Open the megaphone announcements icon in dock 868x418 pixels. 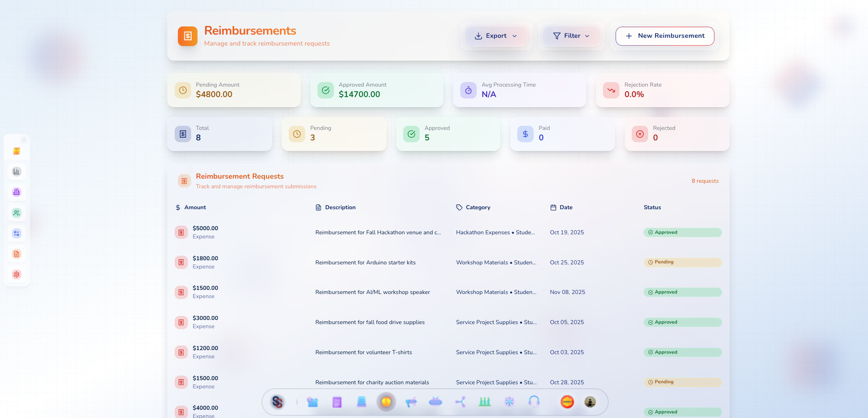[x=411, y=402]
